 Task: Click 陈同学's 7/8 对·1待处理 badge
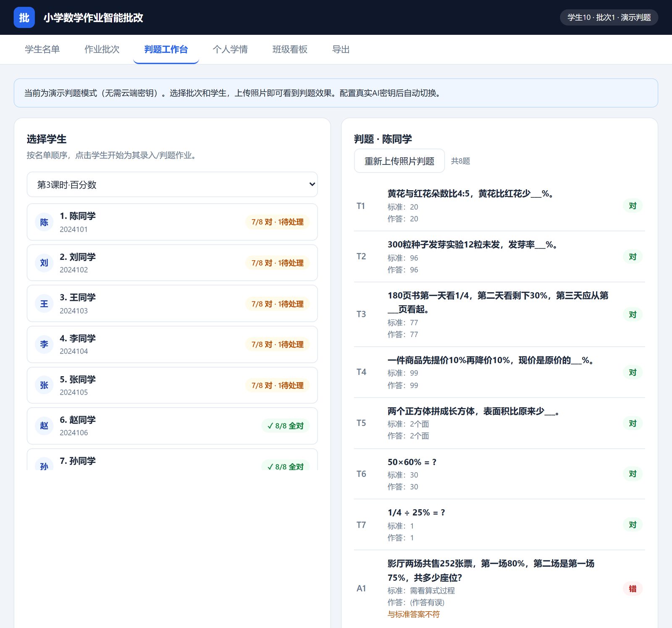277,222
